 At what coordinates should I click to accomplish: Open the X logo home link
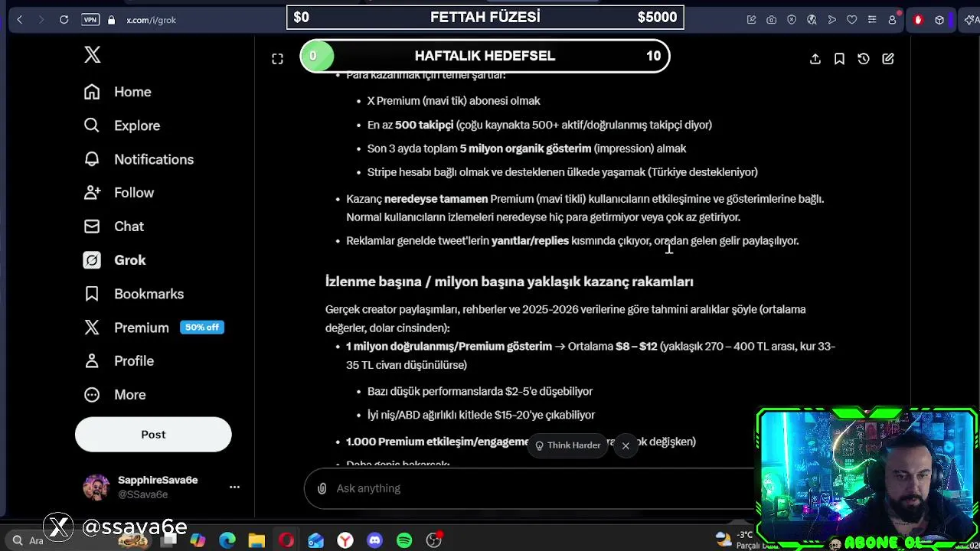tap(92, 54)
